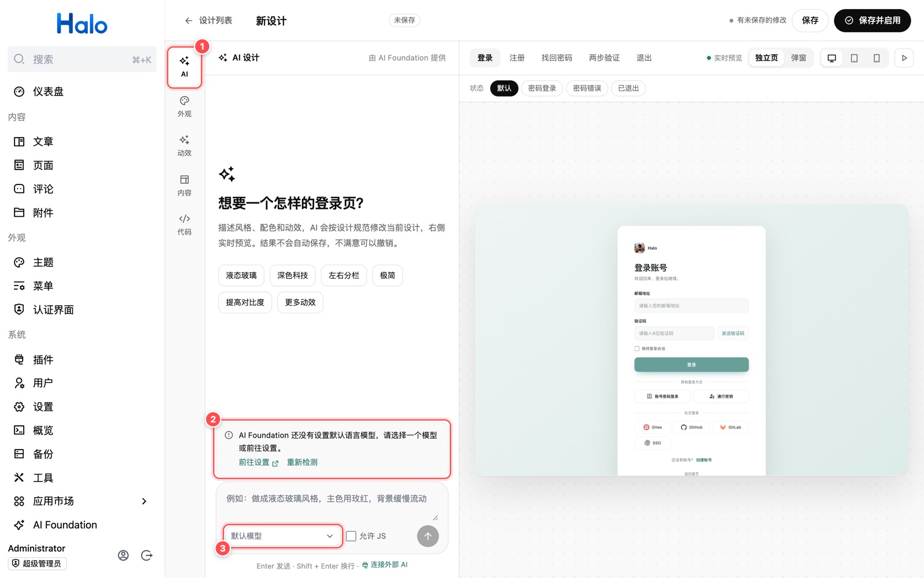Select the 密码错误 state chip
This screenshot has width=924, height=578.
587,88
